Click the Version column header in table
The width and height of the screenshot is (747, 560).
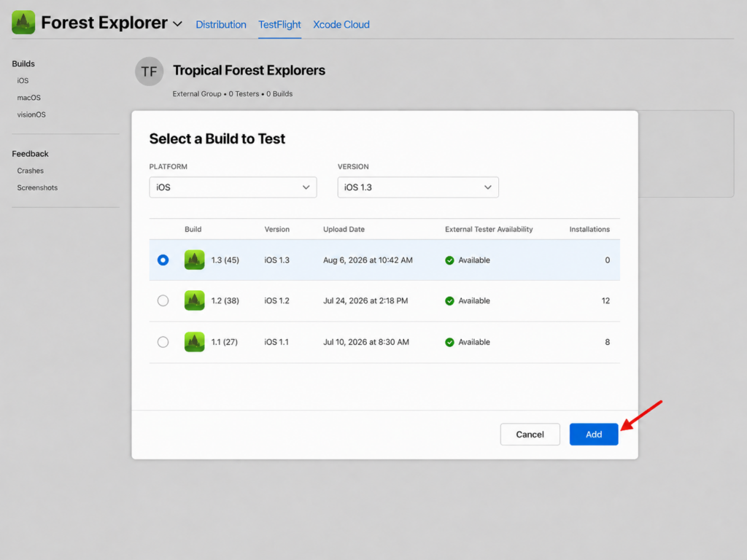[x=276, y=229]
